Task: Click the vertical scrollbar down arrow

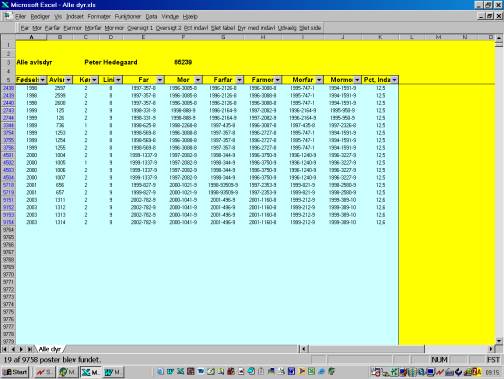Action: point(499,341)
